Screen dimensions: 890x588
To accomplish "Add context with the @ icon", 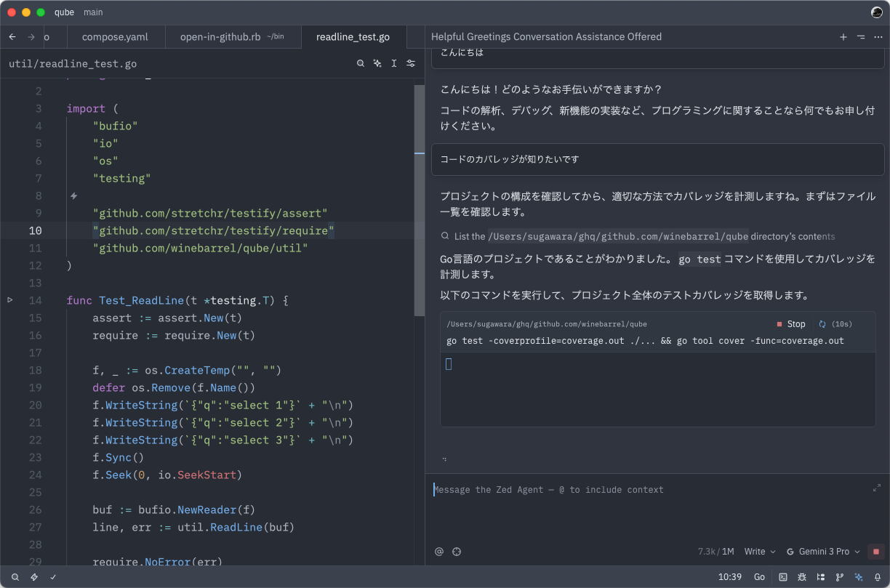I will tap(439, 552).
